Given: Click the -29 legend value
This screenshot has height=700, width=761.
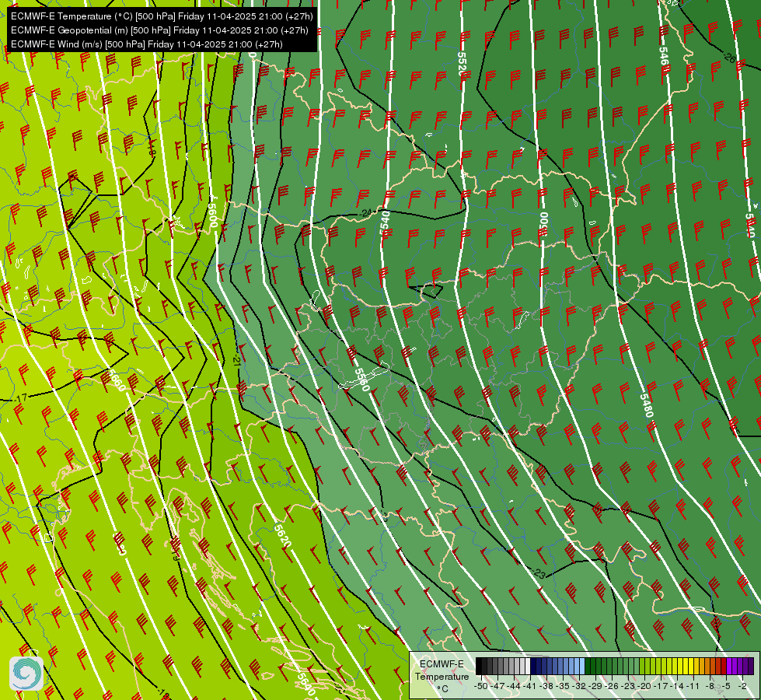Looking at the screenshot, I should [x=595, y=686].
